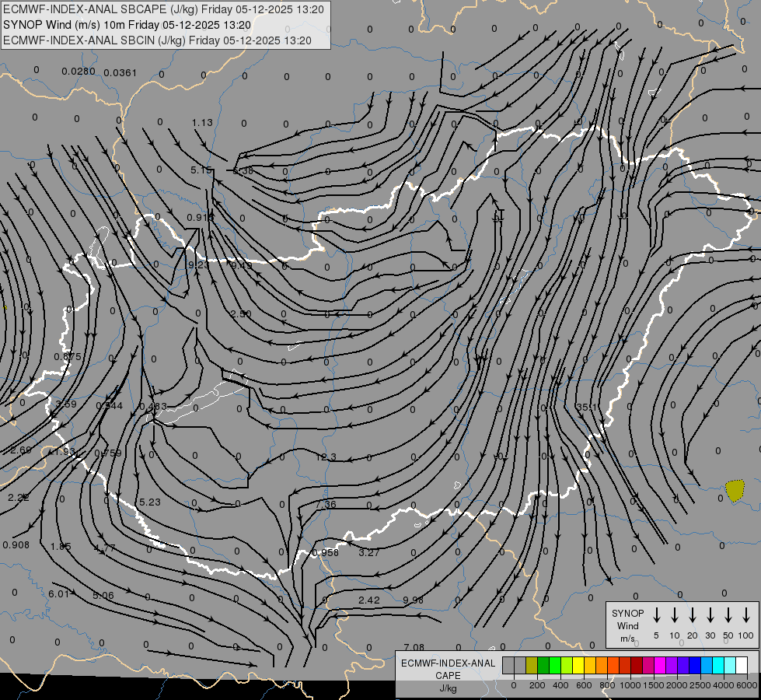
Task: Click the 5.06 grid value
Action: 103,596
